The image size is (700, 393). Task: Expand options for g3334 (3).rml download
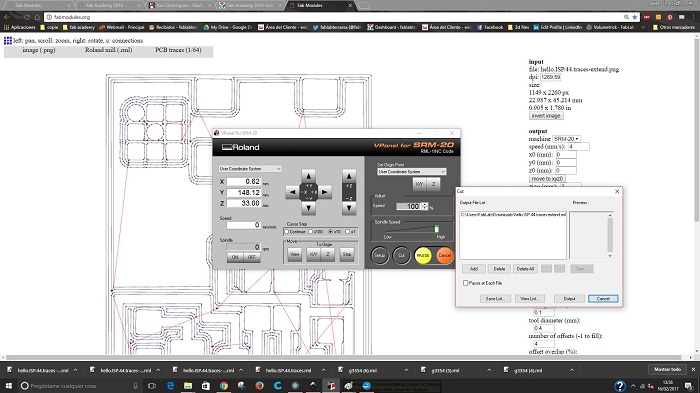coord(489,370)
